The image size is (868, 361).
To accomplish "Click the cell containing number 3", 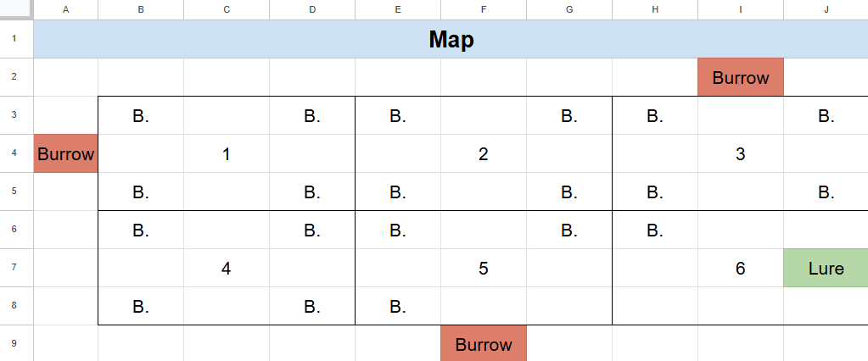I will (x=741, y=153).
